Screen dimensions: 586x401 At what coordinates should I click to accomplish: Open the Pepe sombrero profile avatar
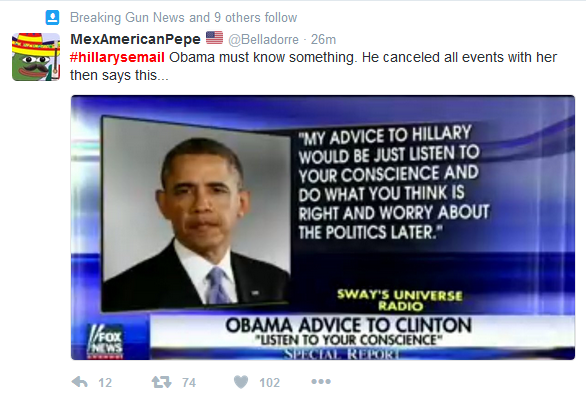[36, 57]
